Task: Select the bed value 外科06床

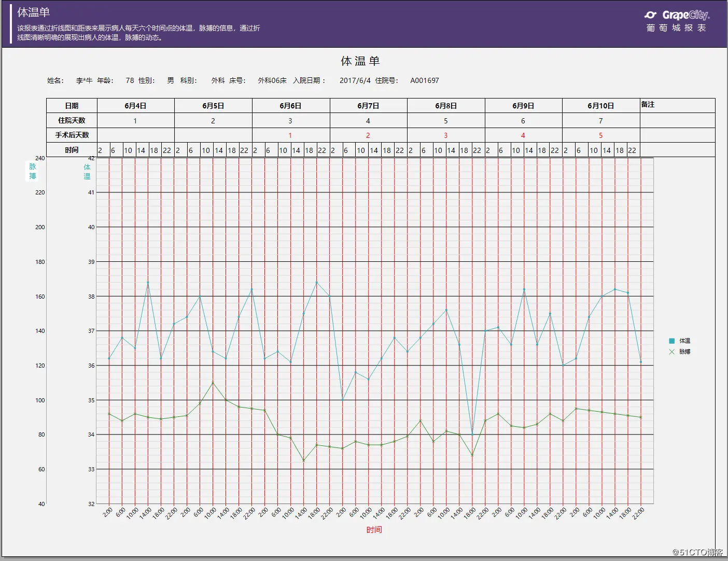Action: (x=272, y=80)
